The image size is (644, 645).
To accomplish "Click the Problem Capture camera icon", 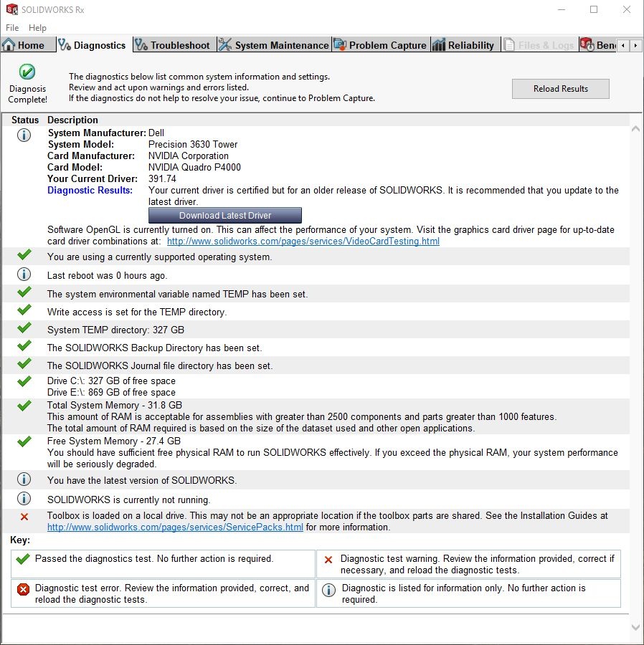I will [340, 45].
